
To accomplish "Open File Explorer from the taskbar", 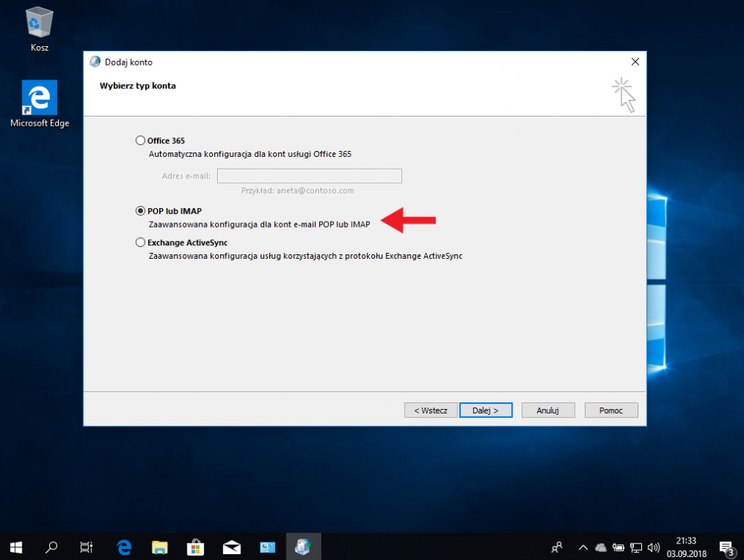I will click(x=159, y=547).
